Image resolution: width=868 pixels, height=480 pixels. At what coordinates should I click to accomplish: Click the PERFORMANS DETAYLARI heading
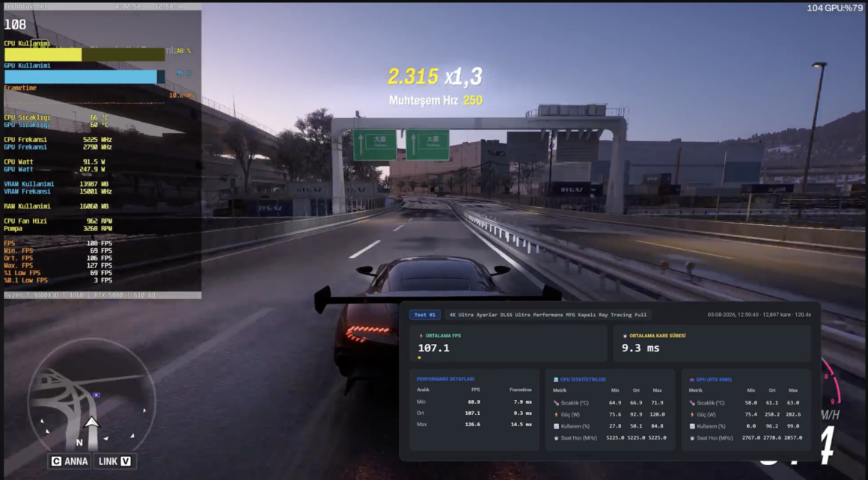pos(445,379)
